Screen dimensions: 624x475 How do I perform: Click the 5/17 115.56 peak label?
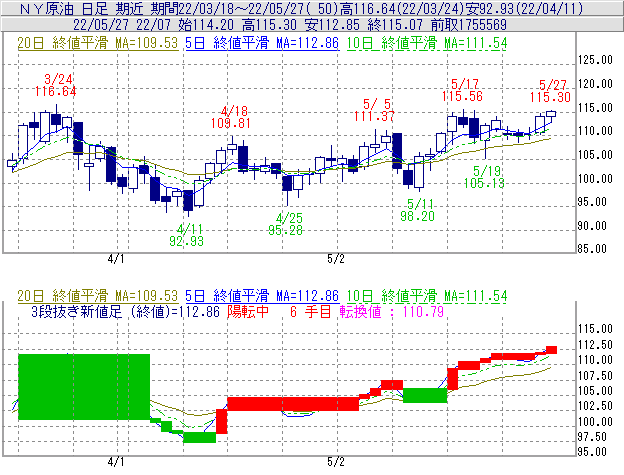pyautogui.click(x=462, y=90)
